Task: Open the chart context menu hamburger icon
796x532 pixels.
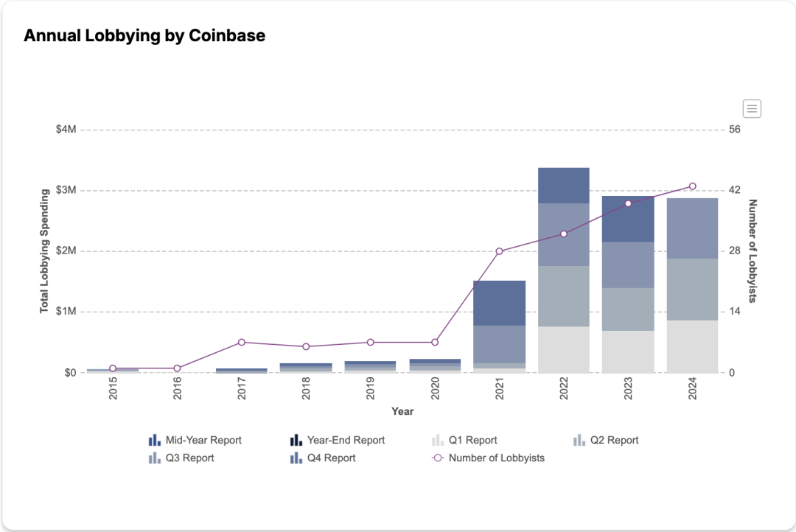Action: (x=752, y=109)
